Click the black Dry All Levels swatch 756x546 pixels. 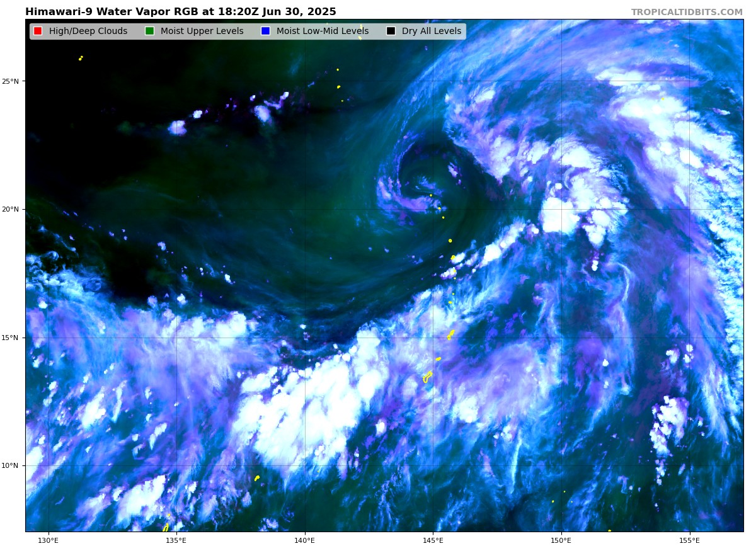391,31
